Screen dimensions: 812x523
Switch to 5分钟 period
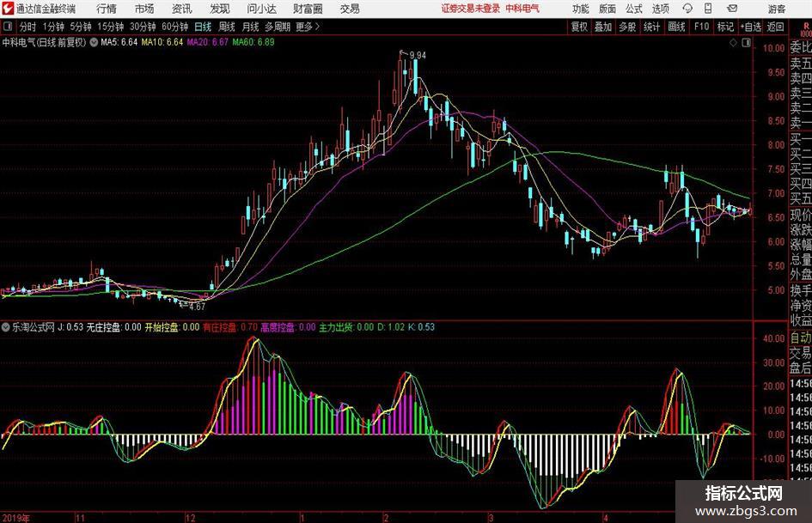coord(80,27)
